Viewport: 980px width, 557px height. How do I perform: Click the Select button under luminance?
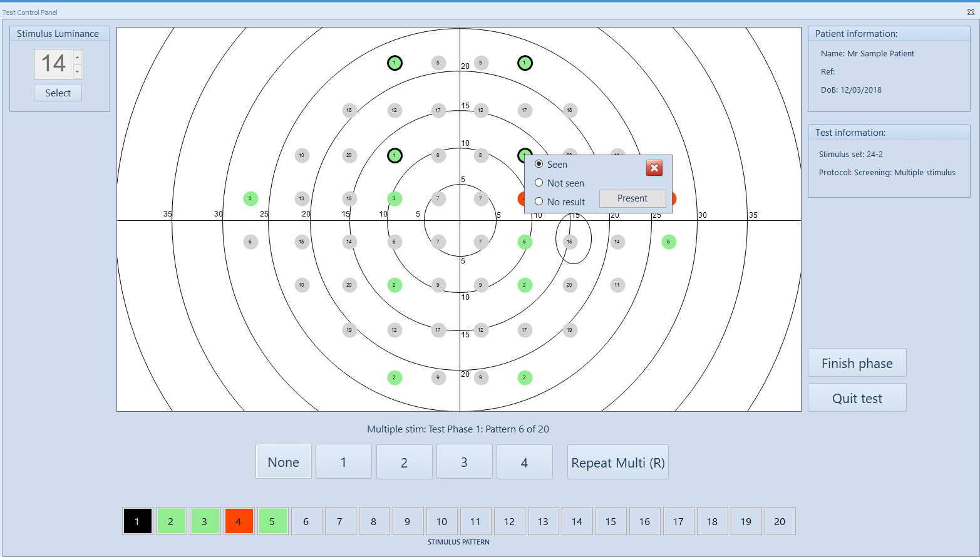pyautogui.click(x=58, y=93)
